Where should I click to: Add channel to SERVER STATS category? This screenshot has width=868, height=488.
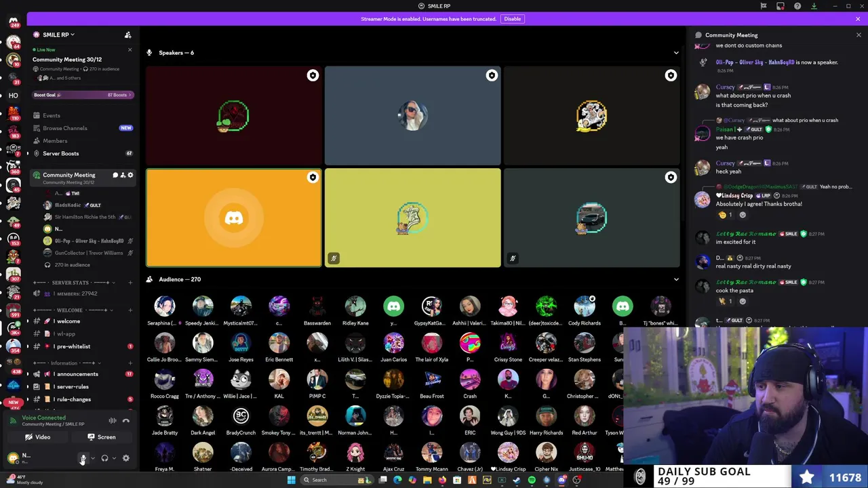click(131, 283)
